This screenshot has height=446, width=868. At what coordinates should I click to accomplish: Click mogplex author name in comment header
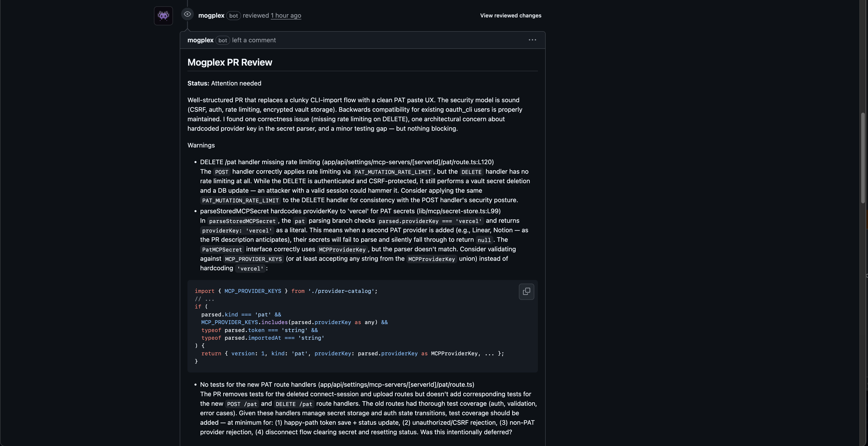tap(200, 40)
